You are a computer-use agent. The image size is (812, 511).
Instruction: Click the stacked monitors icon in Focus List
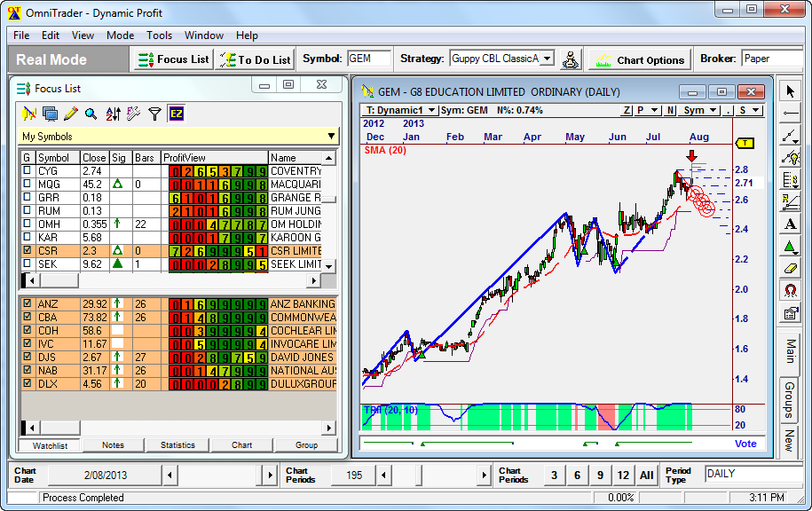click(51, 114)
